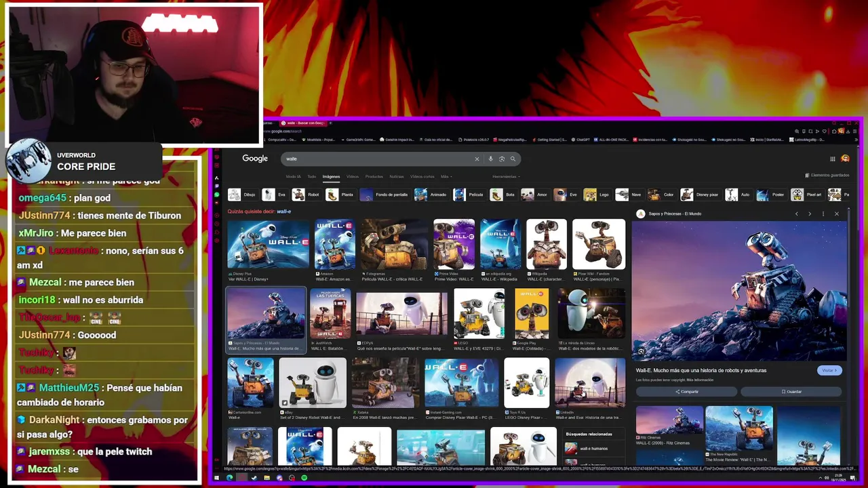Select the walle - Buscar con Google tab
This screenshot has width=868, height=488.
click(303, 123)
